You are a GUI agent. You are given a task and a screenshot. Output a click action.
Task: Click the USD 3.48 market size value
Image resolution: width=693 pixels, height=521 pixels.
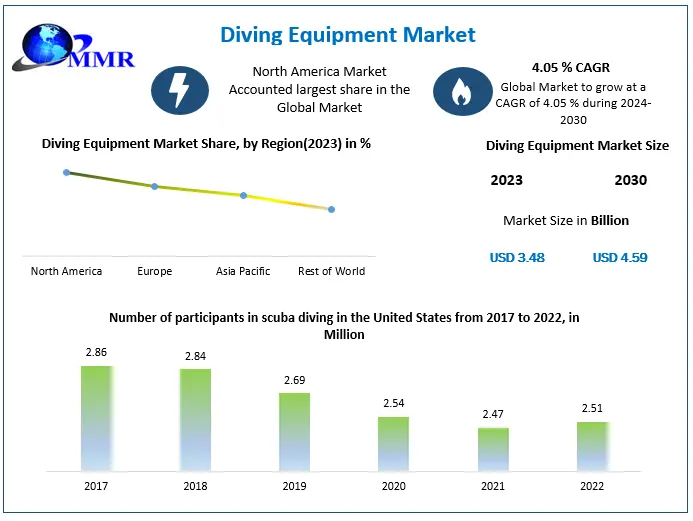pyautogui.click(x=517, y=258)
